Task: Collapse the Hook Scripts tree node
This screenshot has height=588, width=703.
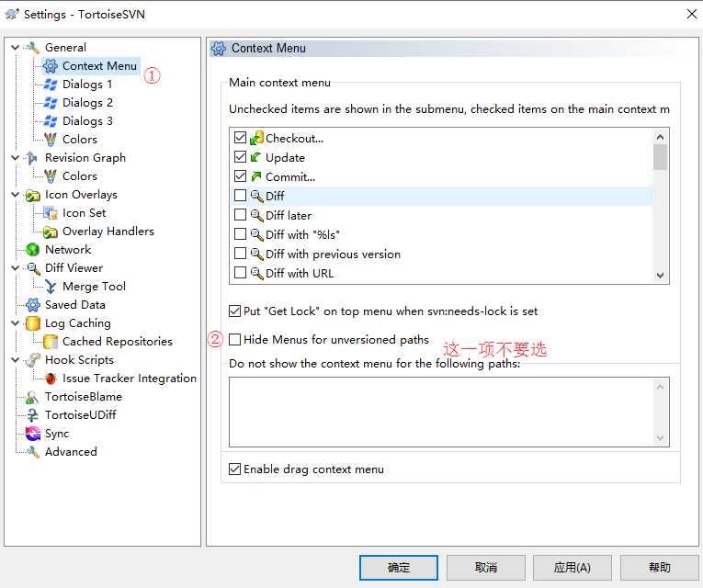Action: coord(16,360)
